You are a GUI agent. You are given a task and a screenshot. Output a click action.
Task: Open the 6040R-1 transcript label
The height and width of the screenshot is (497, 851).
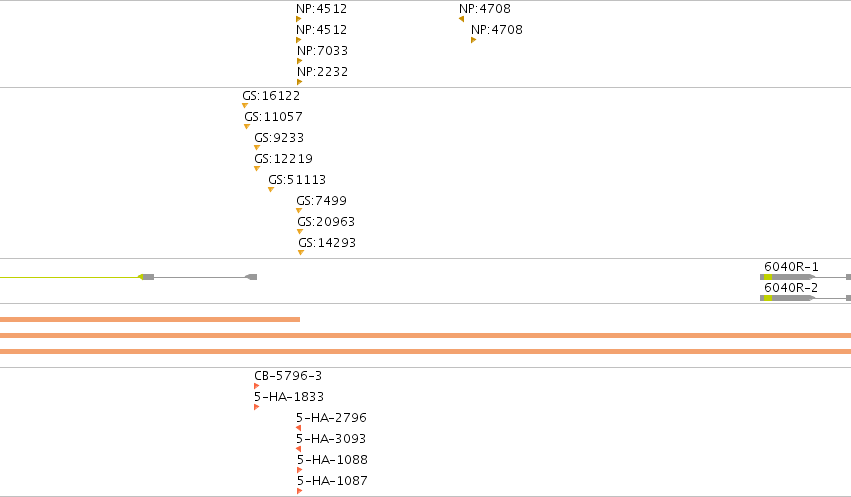coord(791,267)
